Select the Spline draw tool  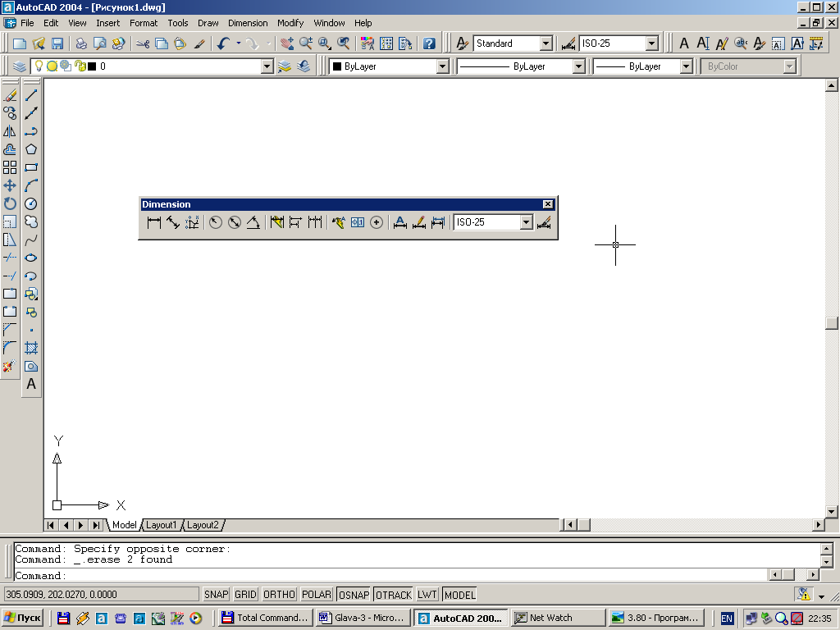pos(31,240)
